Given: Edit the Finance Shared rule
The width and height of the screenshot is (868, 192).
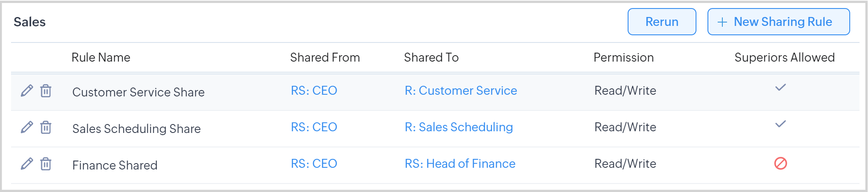Looking at the screenshot, I should pyautogui.click(x=27, y=164).
